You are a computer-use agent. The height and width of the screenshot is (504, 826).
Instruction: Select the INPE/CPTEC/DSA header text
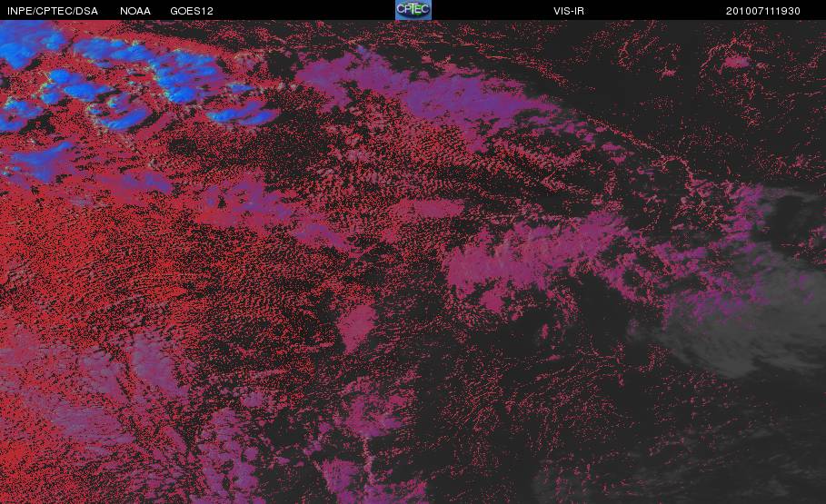click(x=53, y=11)
